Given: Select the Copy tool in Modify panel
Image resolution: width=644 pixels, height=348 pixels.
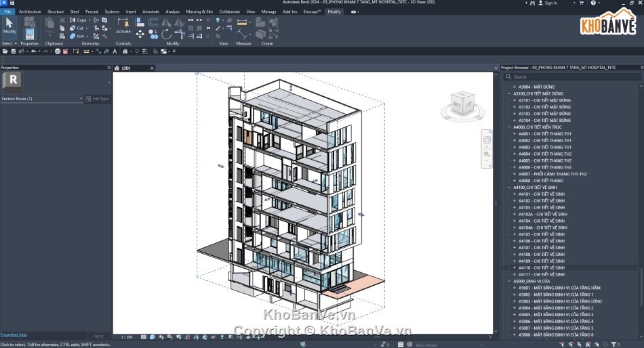Looking at the screenshot, I should point(153,35).
